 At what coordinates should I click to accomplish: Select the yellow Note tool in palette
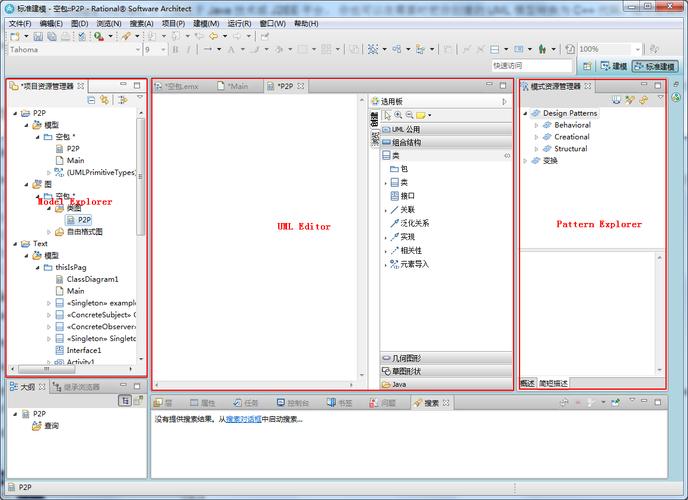pyautogui.click(x=421, y=115)
